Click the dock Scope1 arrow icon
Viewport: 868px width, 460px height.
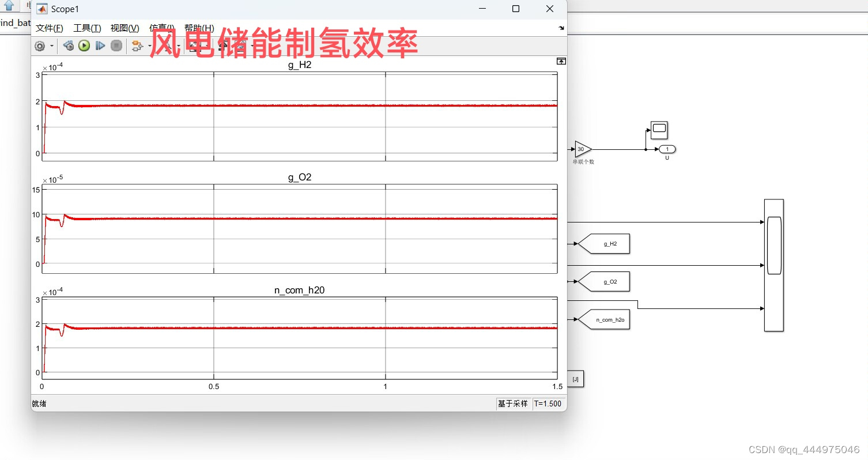pos(561,28)
